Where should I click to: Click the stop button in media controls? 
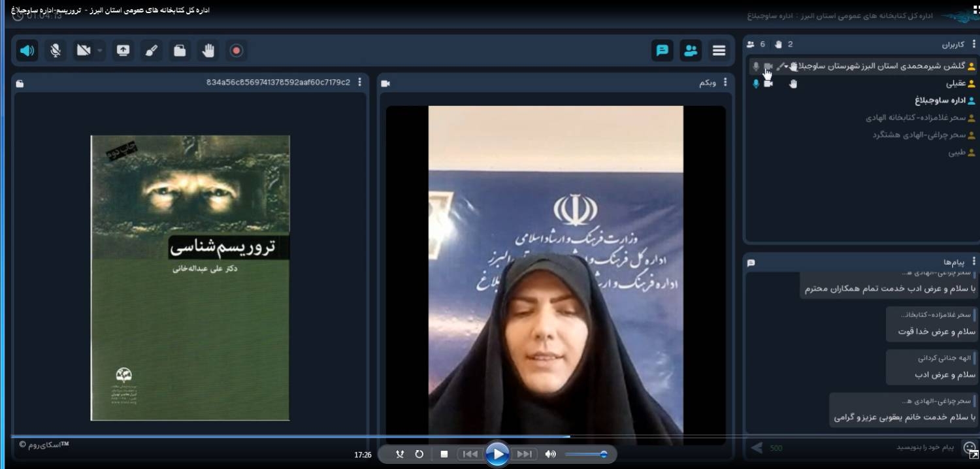point(444,454)
